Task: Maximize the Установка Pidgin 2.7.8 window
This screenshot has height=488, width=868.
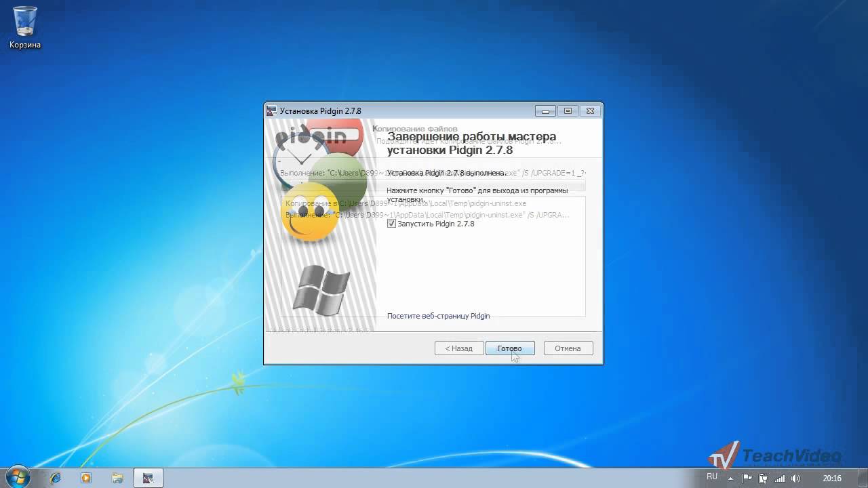Action: [568, 111]
